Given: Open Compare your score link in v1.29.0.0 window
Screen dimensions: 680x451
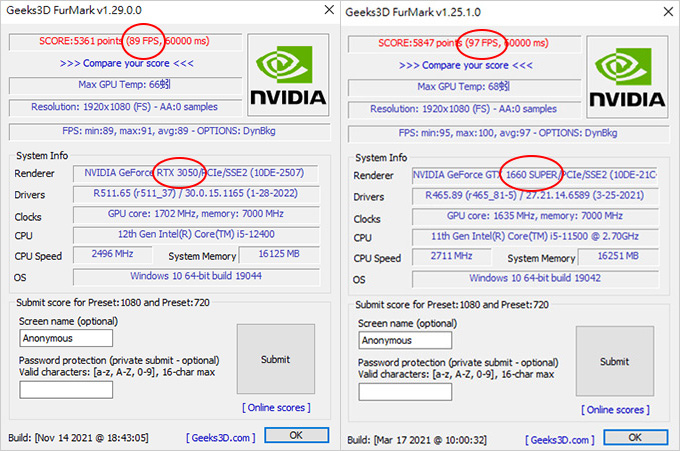Looking at the screenshot, I should click(x=127, y=63).
